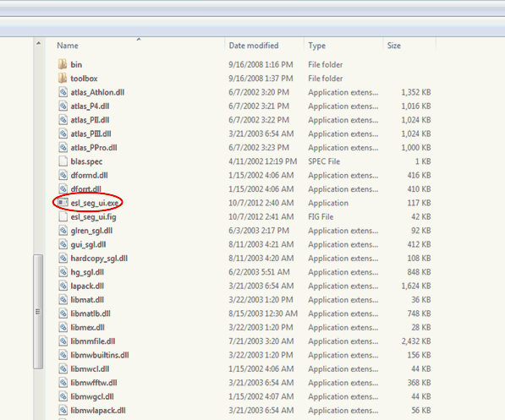Click the blas.spec file icon
This screenshot has height=420, width=505.
point(63,161)
